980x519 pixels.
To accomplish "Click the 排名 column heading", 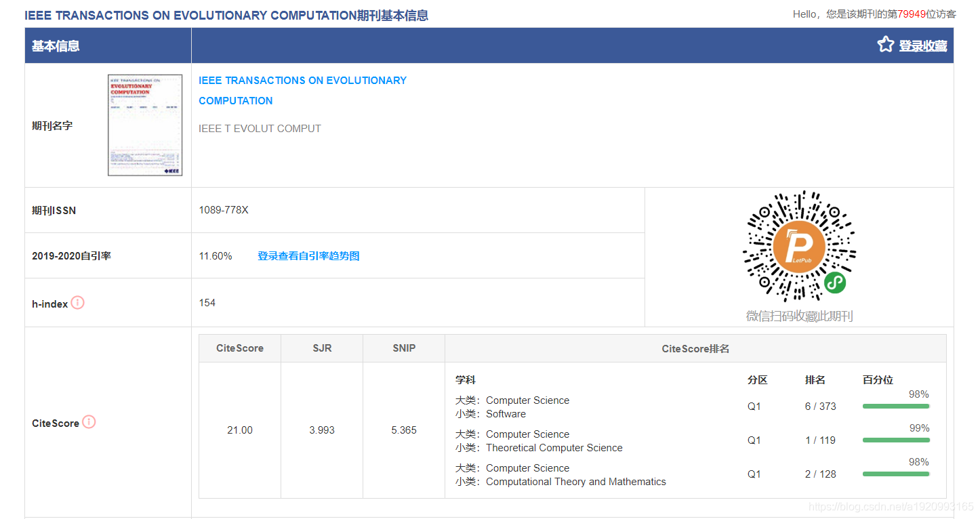I will [x=815, y=380].
